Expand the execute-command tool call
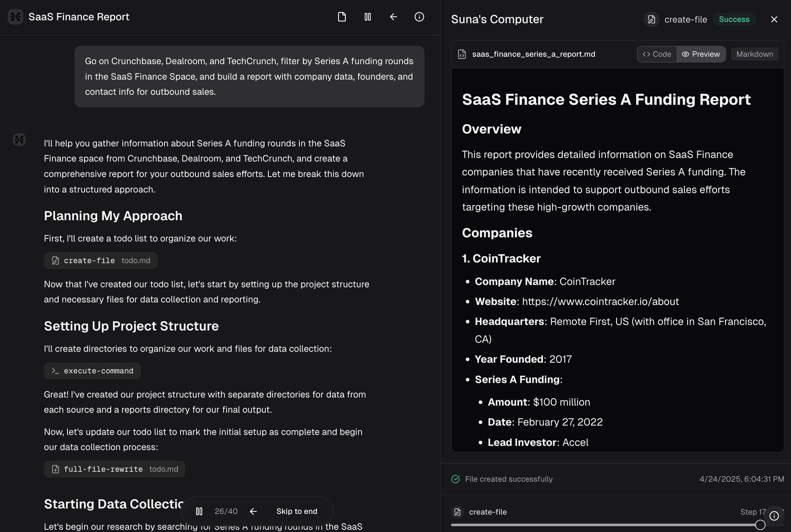 (92, 371)
